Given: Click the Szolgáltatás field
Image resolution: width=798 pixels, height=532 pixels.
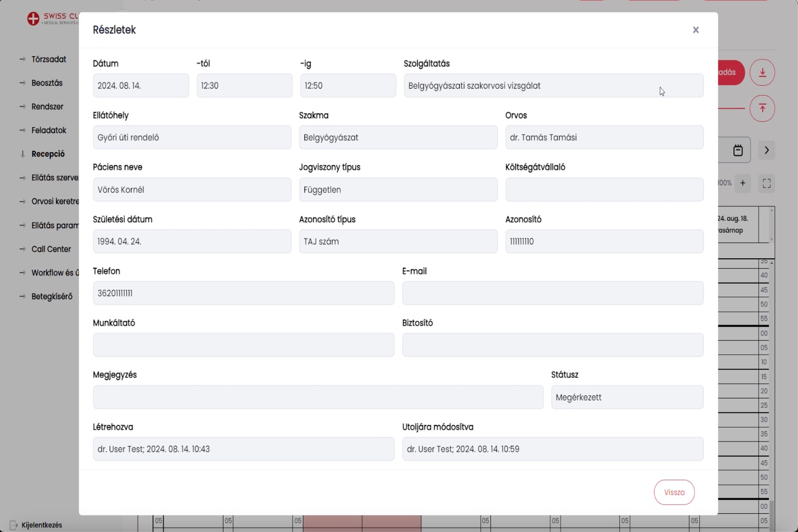Looking at the screenshot, I should point(553,86).
